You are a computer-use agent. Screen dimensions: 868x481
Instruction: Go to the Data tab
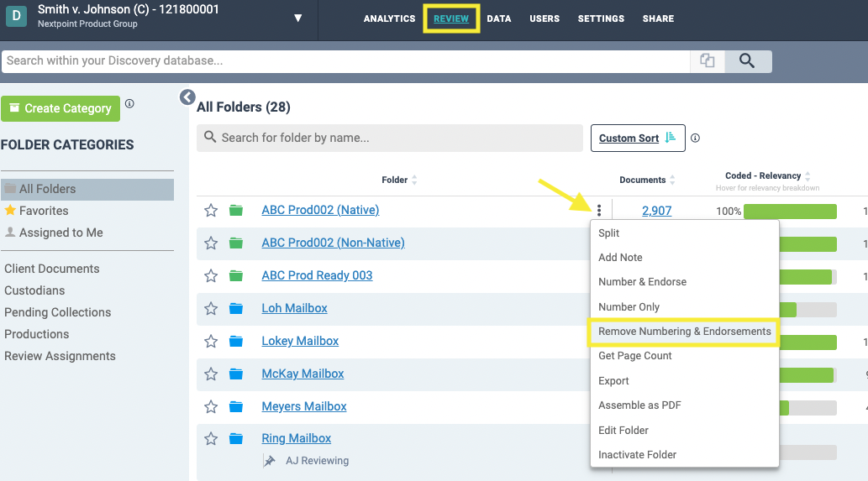click(x=499, y=18)
